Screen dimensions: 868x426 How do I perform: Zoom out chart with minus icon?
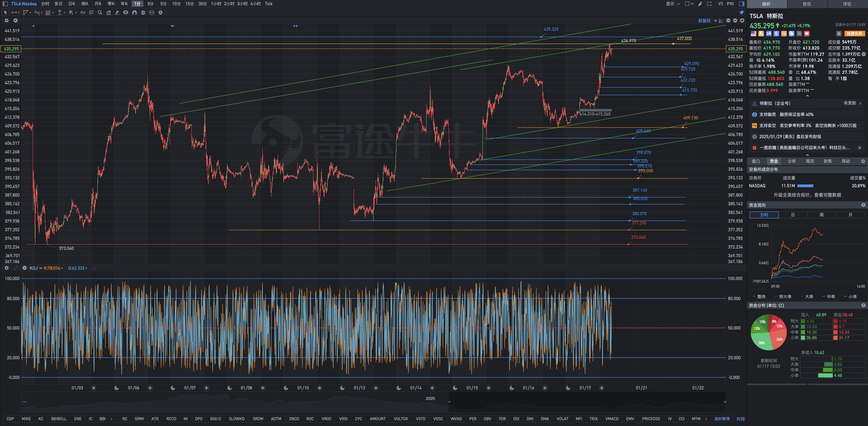pos(735,21)
